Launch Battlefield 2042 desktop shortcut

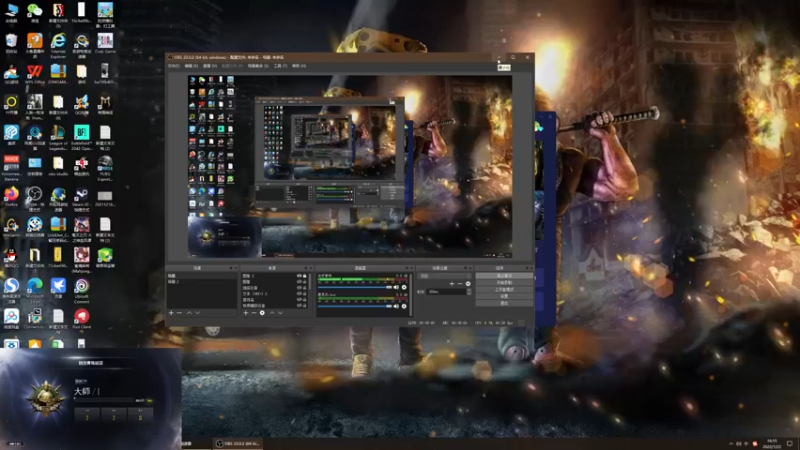point(82,137)
